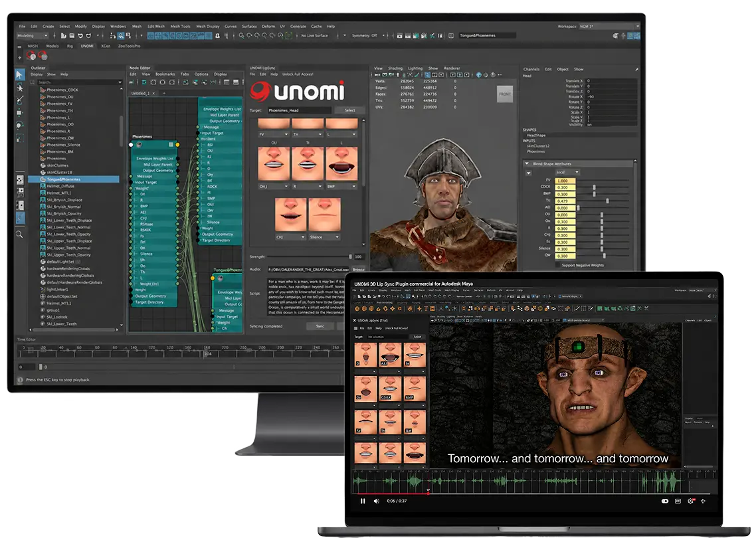The height and width of the screenshot is (538, 756).
Task: Open the Silence phoneme dropdown
Action: coord(324,237)
